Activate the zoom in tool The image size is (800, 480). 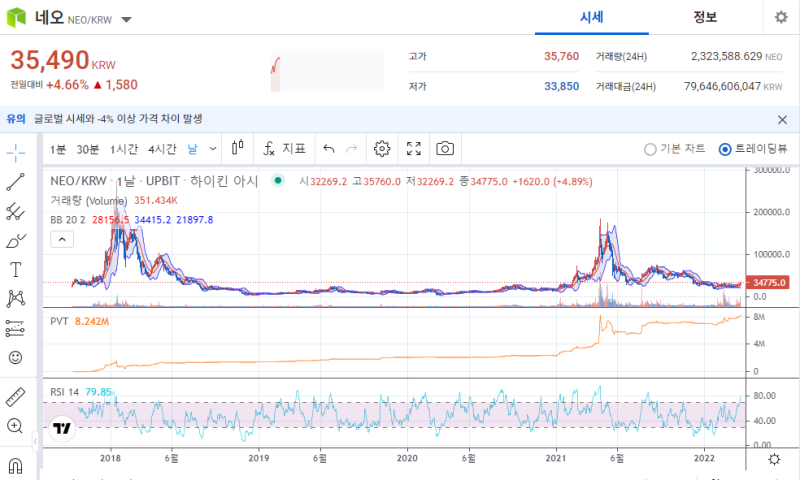[x=15, y=426]
